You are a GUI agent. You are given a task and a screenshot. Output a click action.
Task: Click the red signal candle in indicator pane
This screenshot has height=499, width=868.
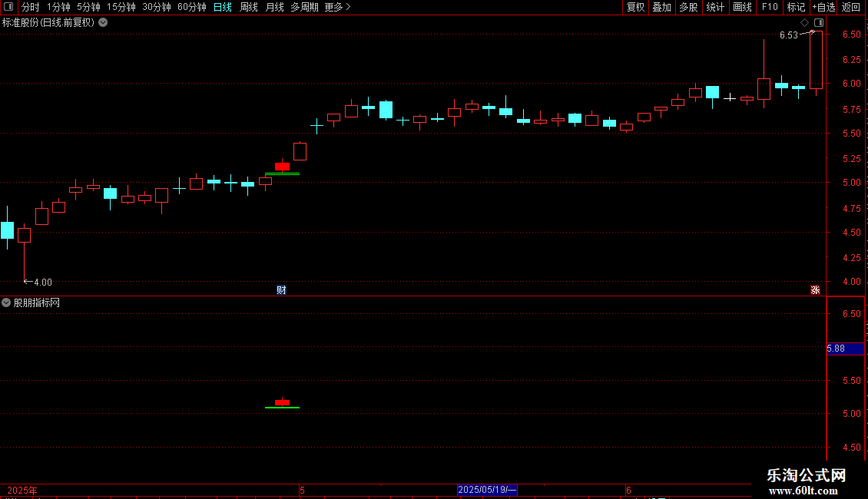point(283,402)
